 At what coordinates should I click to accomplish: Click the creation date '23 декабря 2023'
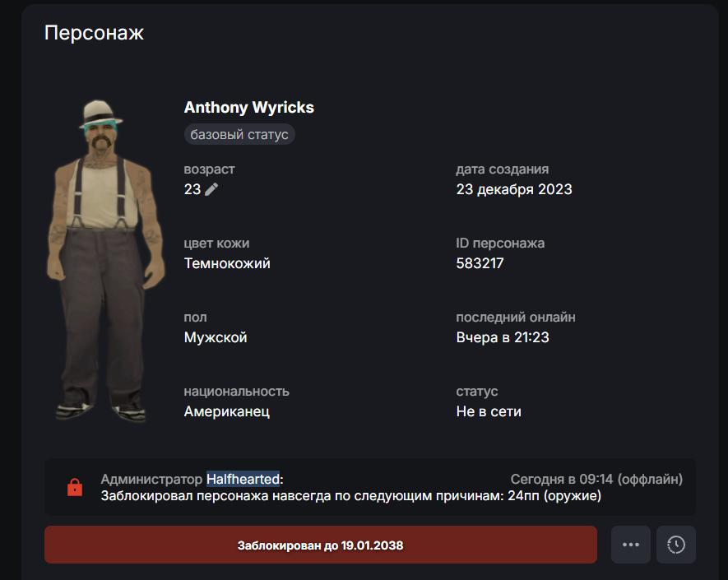coord(514,189)
